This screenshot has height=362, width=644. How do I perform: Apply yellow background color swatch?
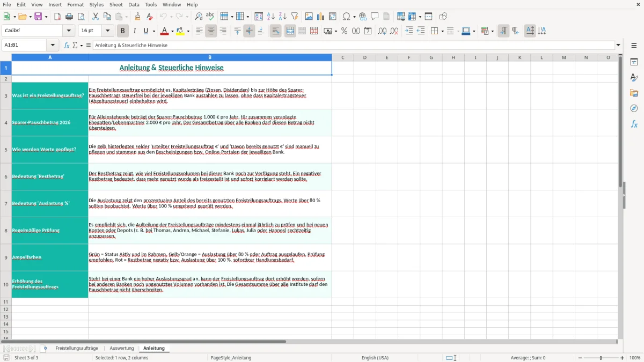[x=180, y=31]
